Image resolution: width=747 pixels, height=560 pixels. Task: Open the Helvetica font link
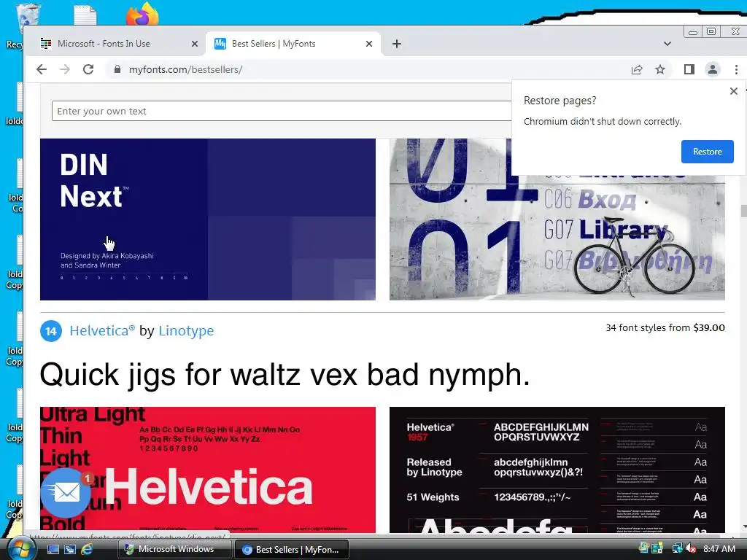(x=102, y=330)
